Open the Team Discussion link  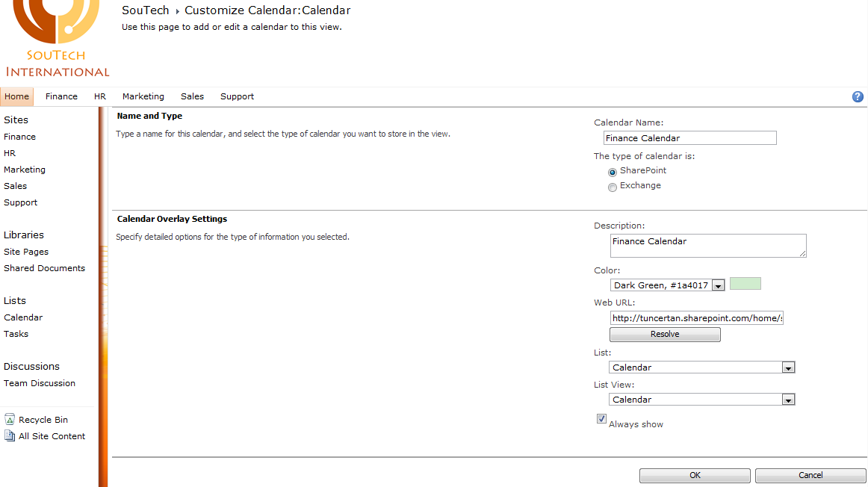coord(39,382)
